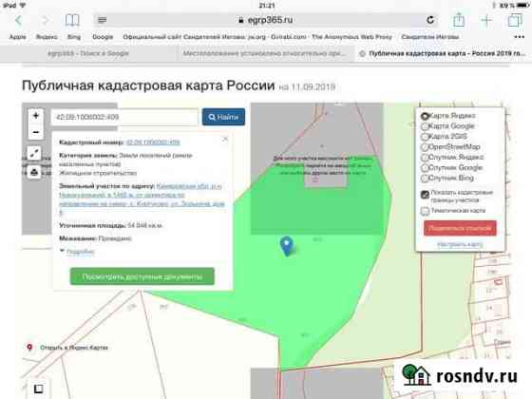This screenshot has height=399, width=532.
Task: Tap the Safari forward arrow
Action: tap(46, 20)
